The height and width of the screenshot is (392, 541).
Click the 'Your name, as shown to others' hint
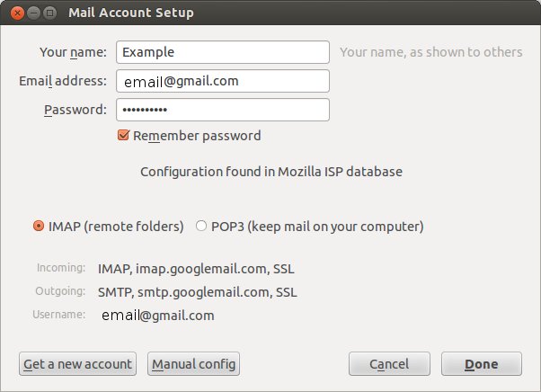pyautogui.click(x=430, y=52)
